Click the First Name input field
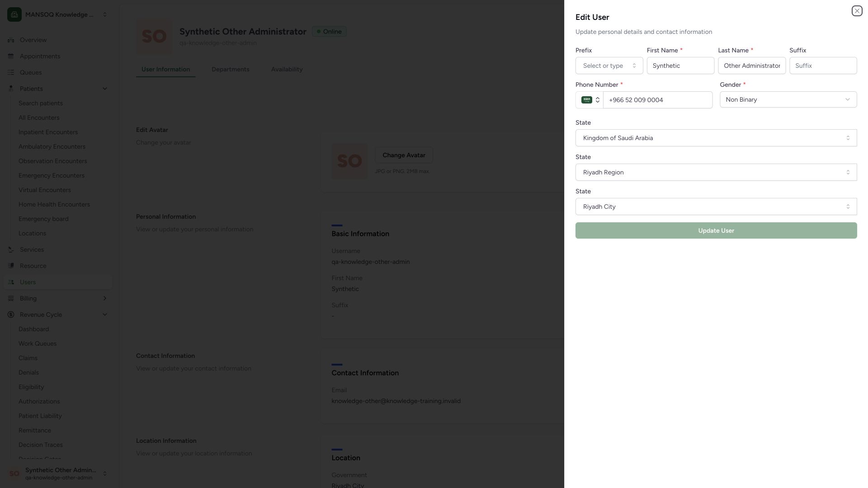The image size is (868, 488). [x=680, y=66]
